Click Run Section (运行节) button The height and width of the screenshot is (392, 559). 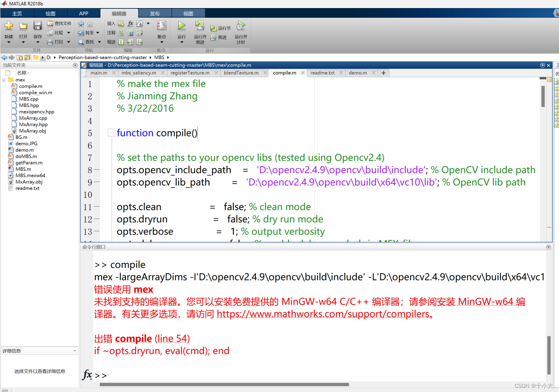pyautogui.click(x=220, y=28)
